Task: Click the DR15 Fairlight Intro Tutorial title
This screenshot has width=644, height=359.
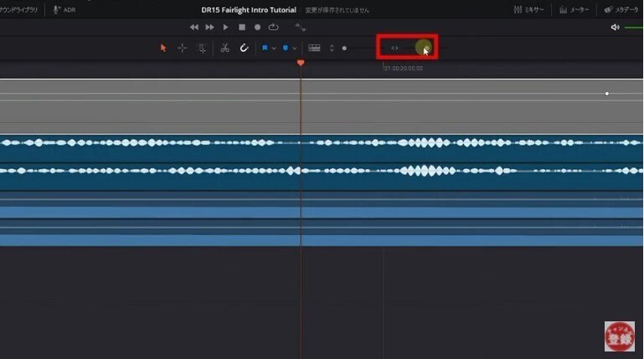Action: pos(249,10)
